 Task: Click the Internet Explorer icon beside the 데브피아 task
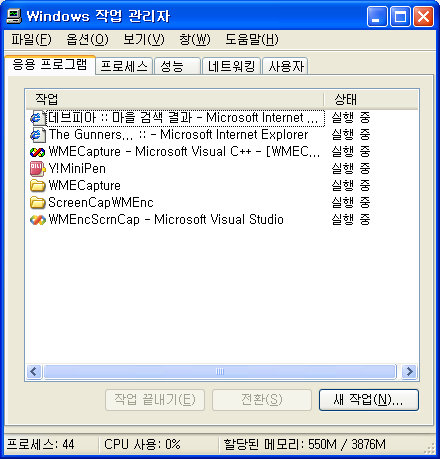coord(37,118)
